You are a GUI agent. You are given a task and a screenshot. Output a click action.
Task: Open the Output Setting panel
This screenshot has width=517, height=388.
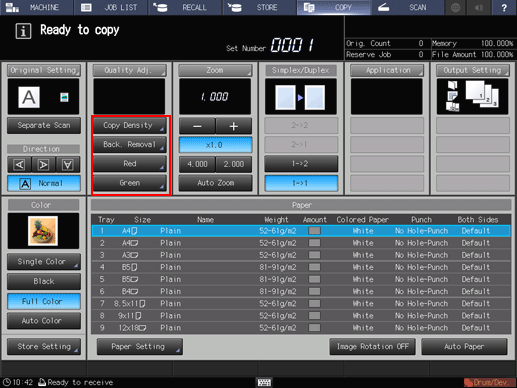click(473, 70)
